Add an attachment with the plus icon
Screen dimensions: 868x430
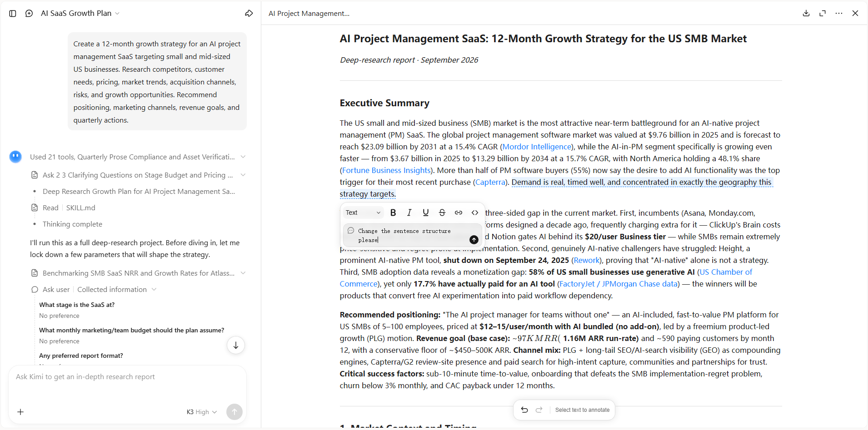(x=20, y=412)
